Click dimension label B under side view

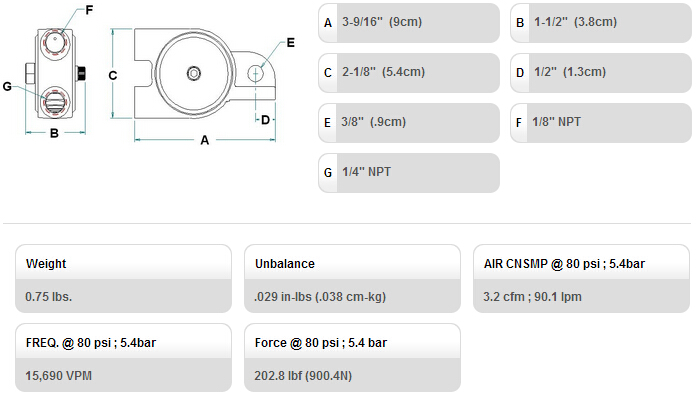pos(54,133)
